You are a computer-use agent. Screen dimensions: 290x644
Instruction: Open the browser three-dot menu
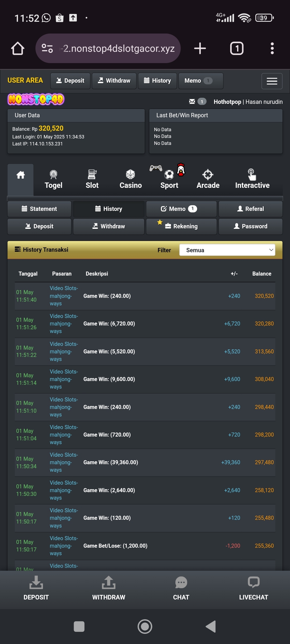coord(272,49)
